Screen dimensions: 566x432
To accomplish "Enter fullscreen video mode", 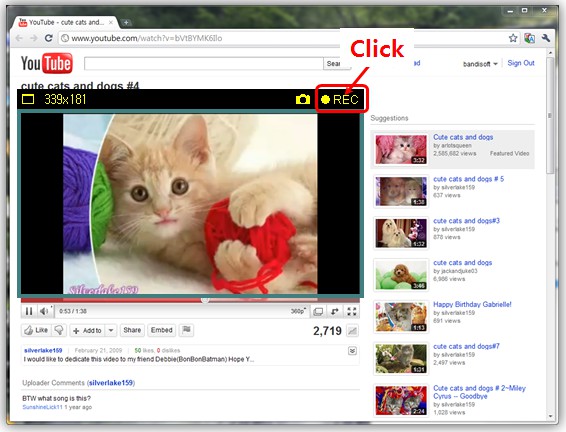I will [x=352, y=311].
